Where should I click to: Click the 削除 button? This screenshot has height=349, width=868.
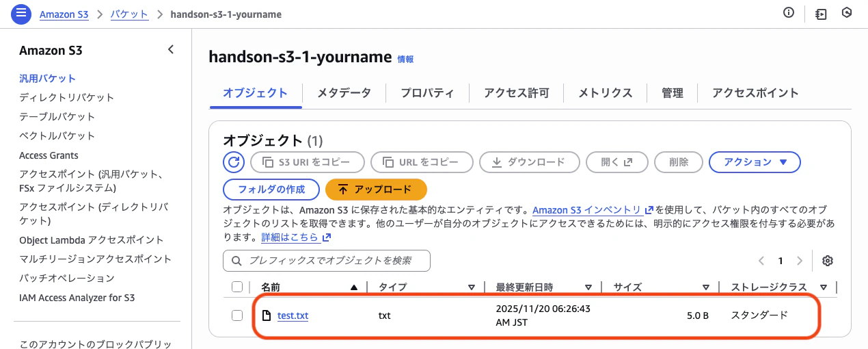coord(679,162)
